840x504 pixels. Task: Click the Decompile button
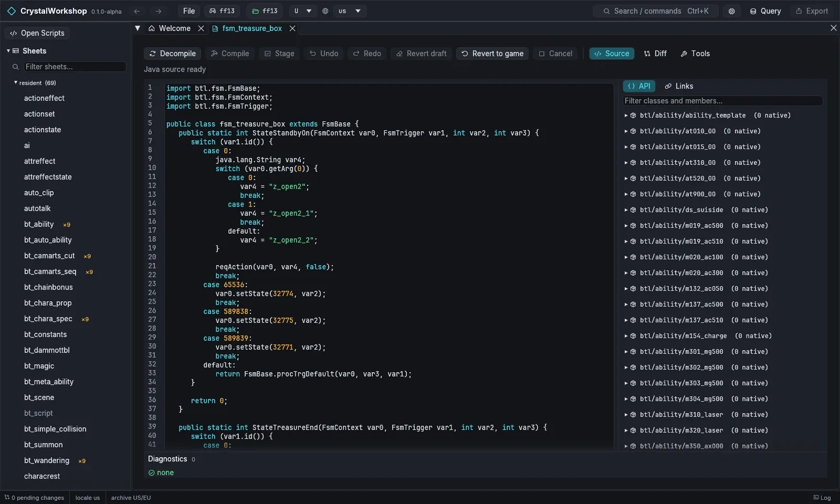[x=173, y=54]
